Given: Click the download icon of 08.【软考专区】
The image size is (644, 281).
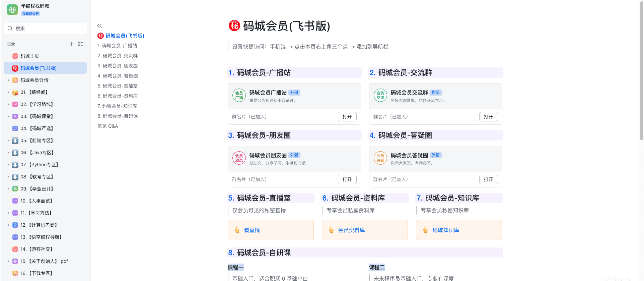Looking at the screenshot, I should (15, 177).
